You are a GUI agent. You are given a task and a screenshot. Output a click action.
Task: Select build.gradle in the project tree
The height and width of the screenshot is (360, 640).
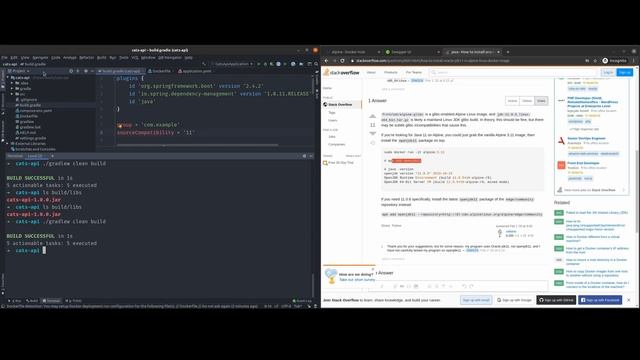pyautogui.click(x=29, y=105)
